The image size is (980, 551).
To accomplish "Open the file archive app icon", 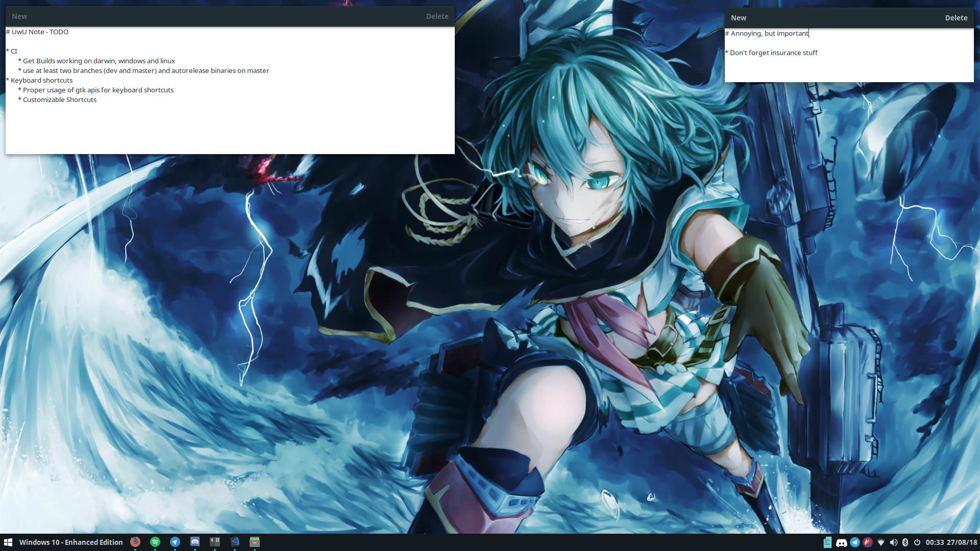I will (x=255, y=542).
